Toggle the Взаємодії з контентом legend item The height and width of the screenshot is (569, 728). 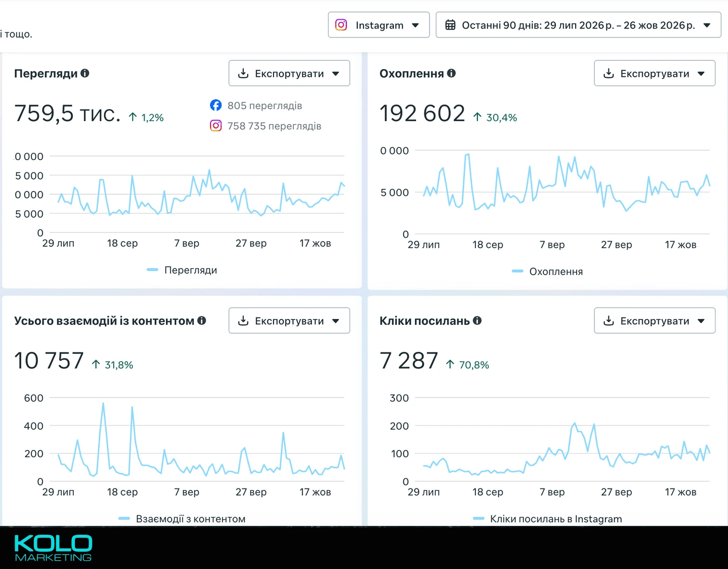(182, 519)
